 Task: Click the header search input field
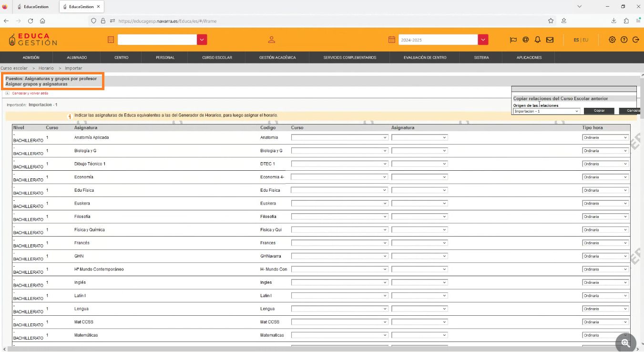(x=157, y=40)
